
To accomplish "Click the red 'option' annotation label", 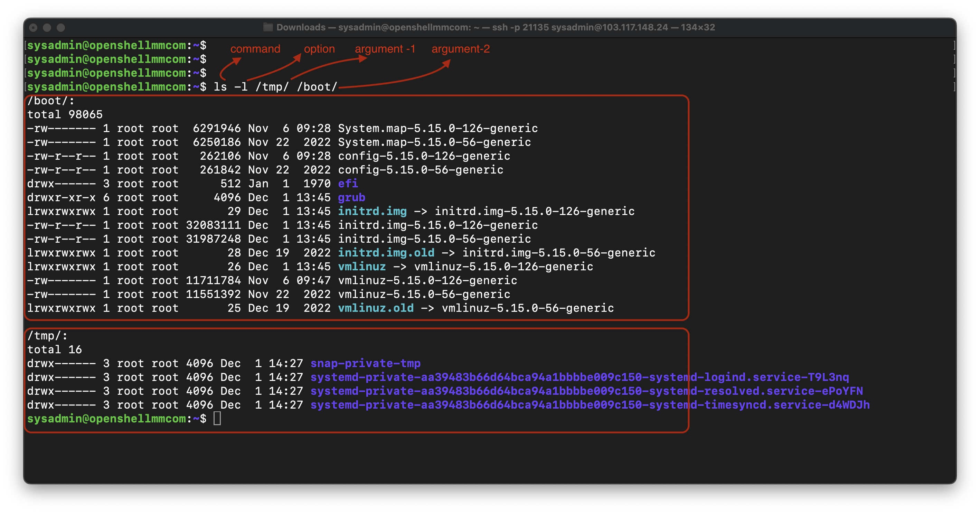I will pyautogui.click(x=319, y=49).
